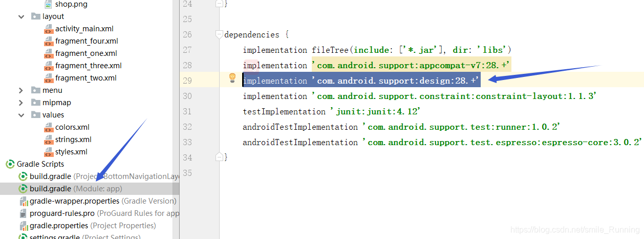The height and width of the screenshot is (239, 644).
Task: Click the activity_main.xml file icon
Action: pos(48,29)
